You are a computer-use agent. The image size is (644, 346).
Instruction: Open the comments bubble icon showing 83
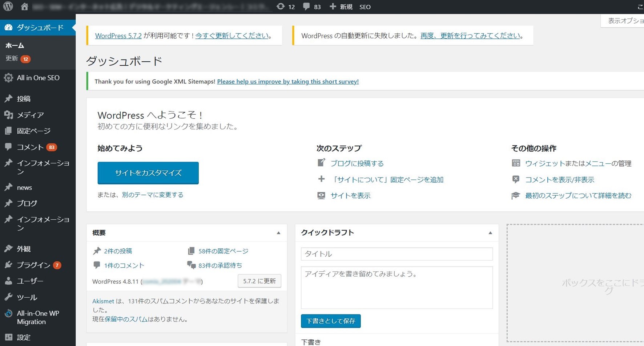[306, 7]
